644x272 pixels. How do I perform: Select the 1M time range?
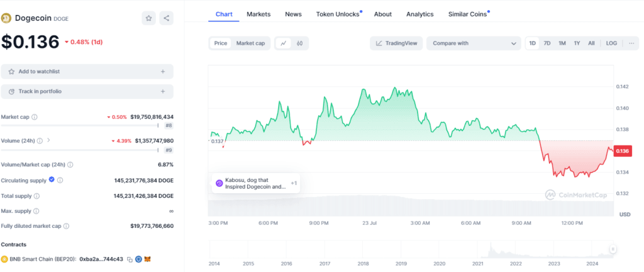point(562,43)
